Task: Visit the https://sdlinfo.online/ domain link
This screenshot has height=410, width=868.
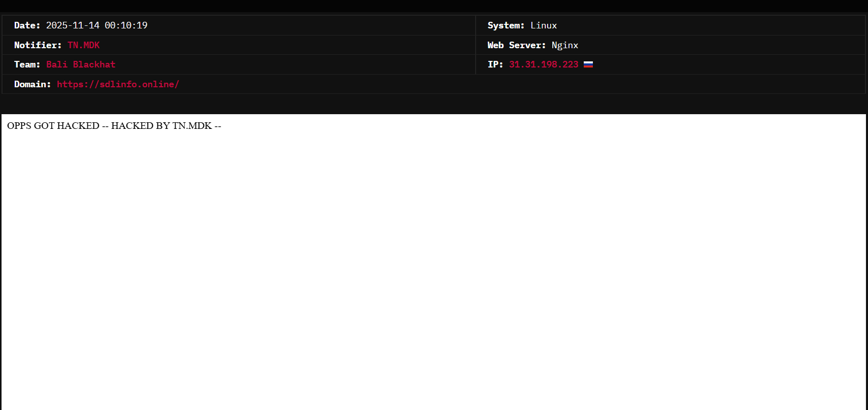Action: (118, 84)
